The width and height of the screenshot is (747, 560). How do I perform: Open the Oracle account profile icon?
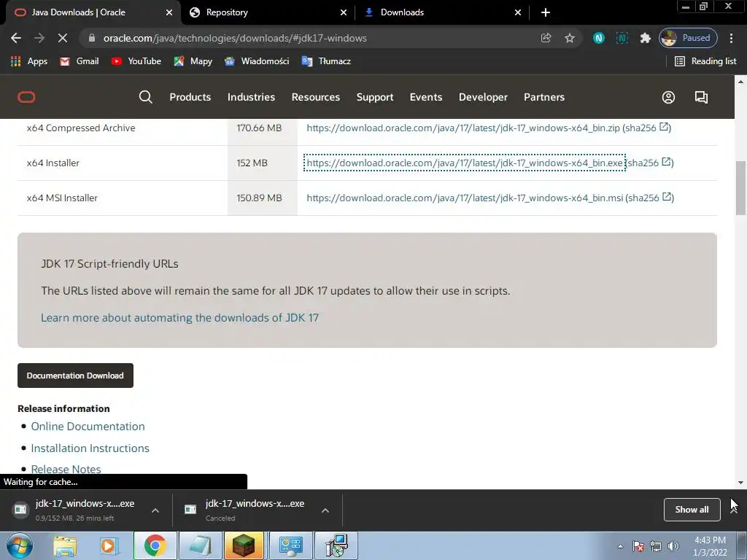(x=668, y=97)
